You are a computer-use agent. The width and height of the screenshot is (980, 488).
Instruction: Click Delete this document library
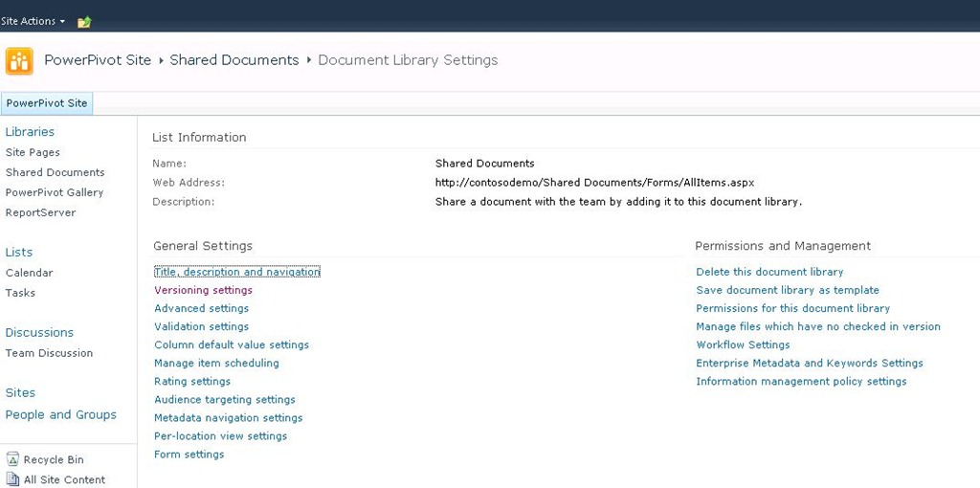point(769,272)
